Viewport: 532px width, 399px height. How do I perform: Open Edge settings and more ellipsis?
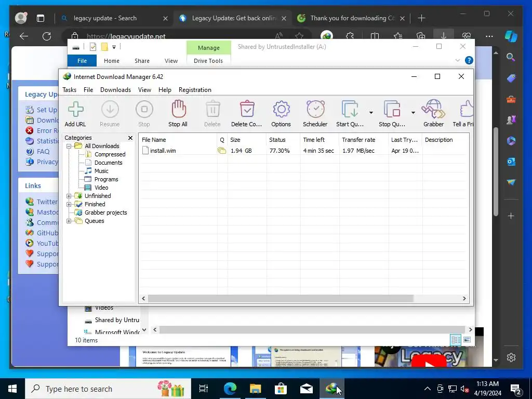coord(489,36)
